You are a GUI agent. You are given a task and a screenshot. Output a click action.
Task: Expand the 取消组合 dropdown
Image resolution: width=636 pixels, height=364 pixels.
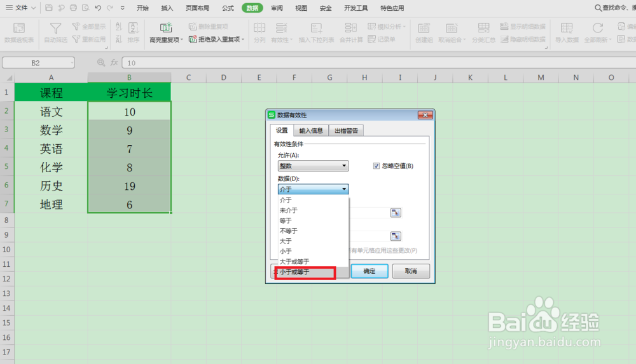point(464,40)
